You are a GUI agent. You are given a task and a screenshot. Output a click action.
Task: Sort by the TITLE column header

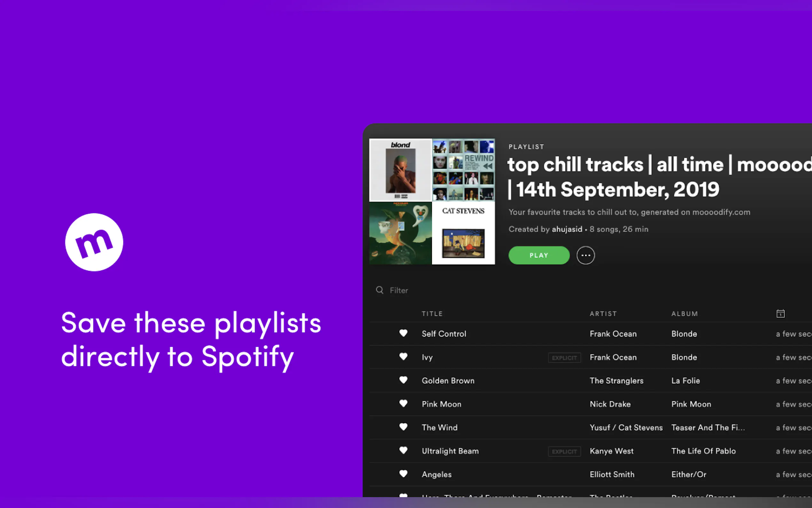pos(432,314)
